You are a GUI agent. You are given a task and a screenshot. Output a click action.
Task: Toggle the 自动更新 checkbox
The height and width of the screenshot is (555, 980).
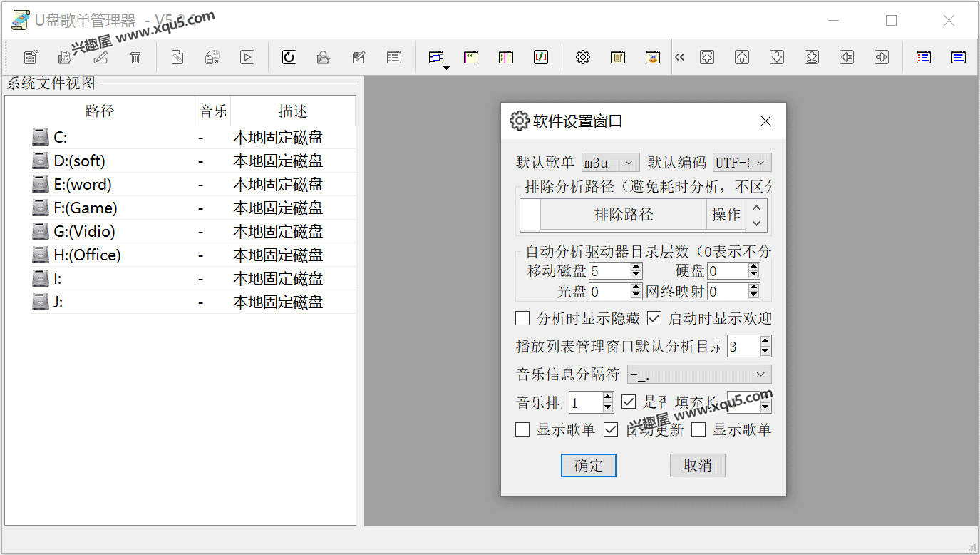[x=611, y=429]
